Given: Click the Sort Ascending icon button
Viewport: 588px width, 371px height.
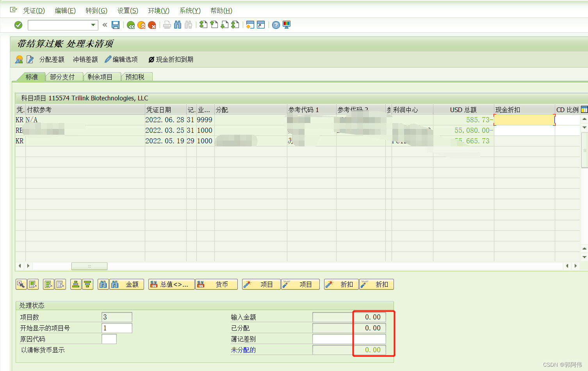Looking at the screenshot, I should 76,284.
